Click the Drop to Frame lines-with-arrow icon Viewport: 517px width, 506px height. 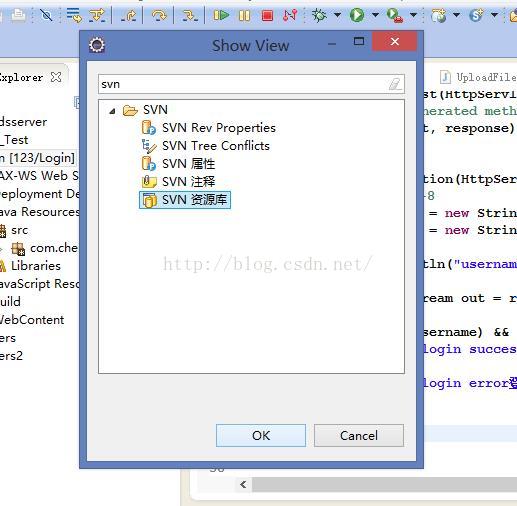click(x=74, y=15)
